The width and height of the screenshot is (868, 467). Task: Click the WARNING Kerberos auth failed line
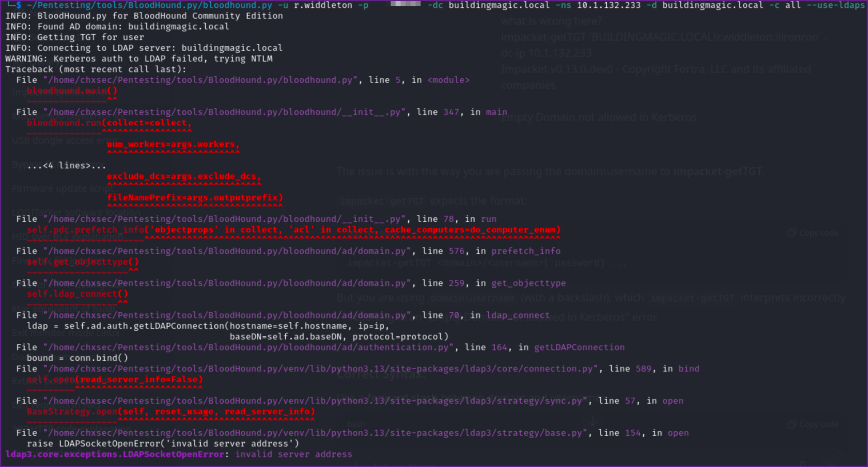[139, 59]
